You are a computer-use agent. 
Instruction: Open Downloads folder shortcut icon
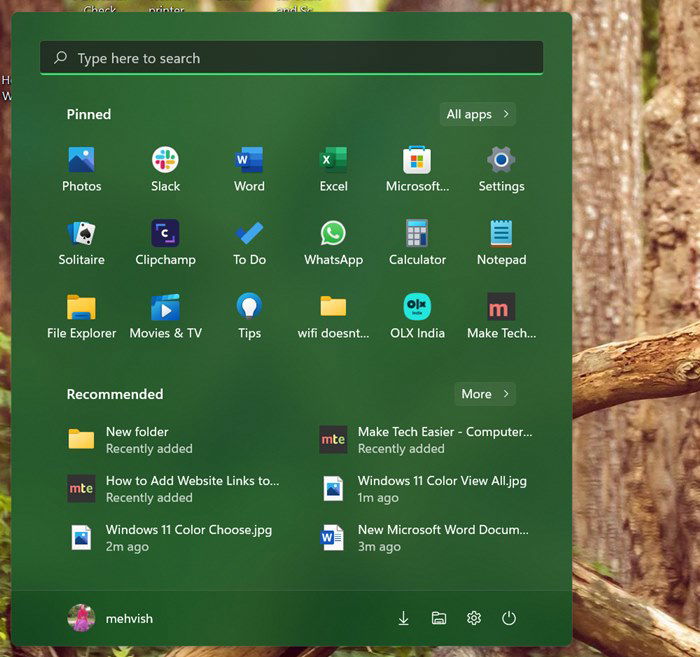pyautogui.click(x=403, y=618)
